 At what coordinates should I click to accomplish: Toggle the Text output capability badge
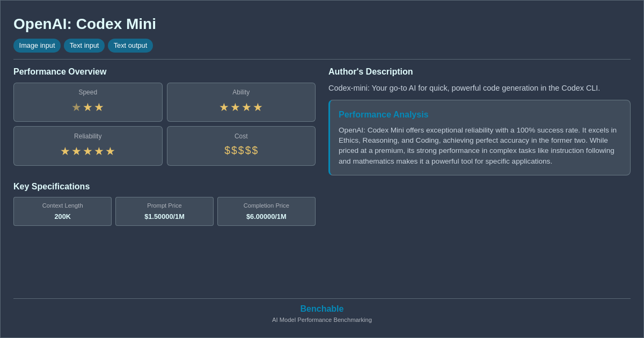pyautogui.click(x=130, y=46)
